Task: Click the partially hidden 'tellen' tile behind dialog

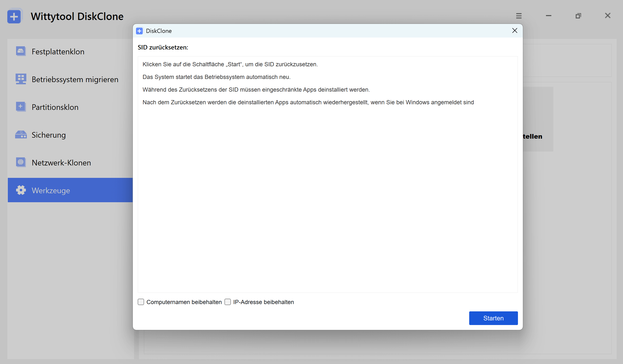Action: (538, 119)
